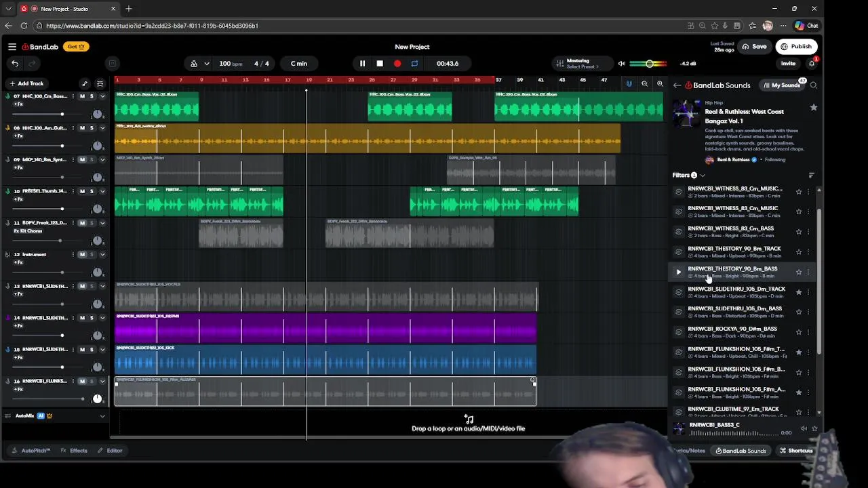
Task: Click the Invite button
Action: 788,64
